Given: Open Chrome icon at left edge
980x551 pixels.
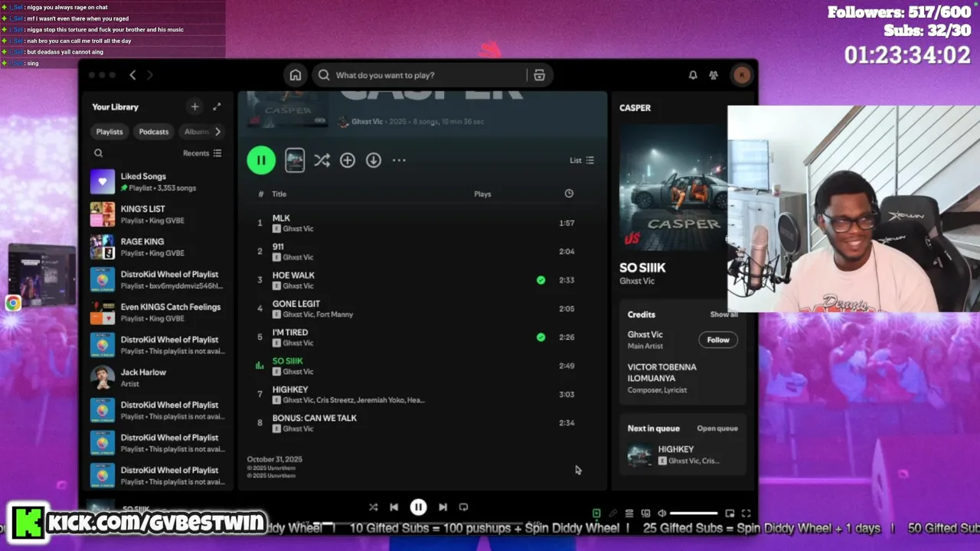Looking at the screenshot, I should click(13, 304).
